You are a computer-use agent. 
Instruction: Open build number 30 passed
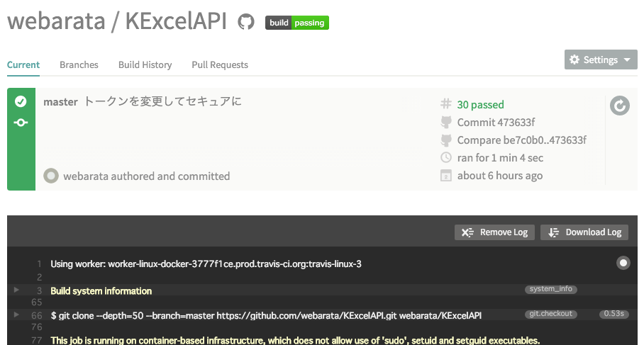click(481, 105)
